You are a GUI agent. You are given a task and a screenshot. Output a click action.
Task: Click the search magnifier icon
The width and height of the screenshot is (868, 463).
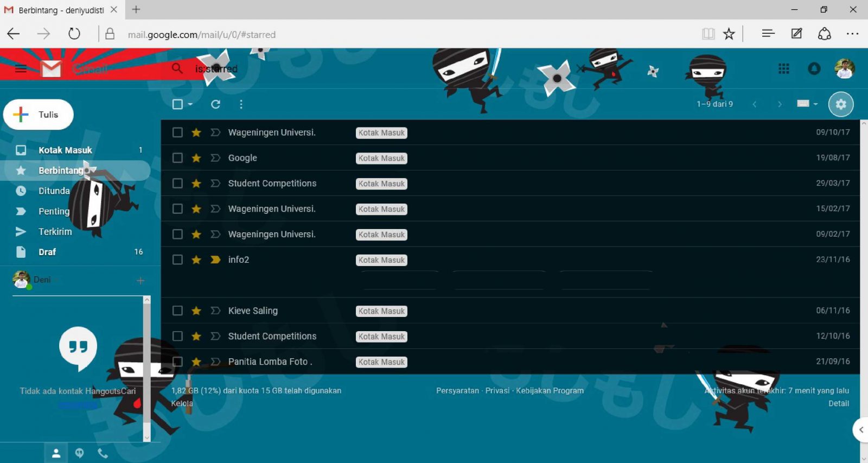pyautogui.click(x=177, y=68)
